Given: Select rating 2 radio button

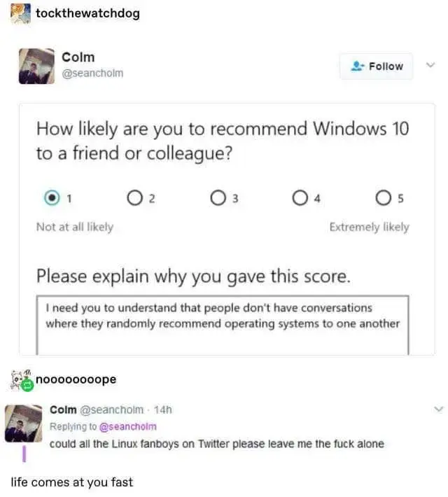Looking at the screenshot, I should pyautogui.click(x=134, y=198).
